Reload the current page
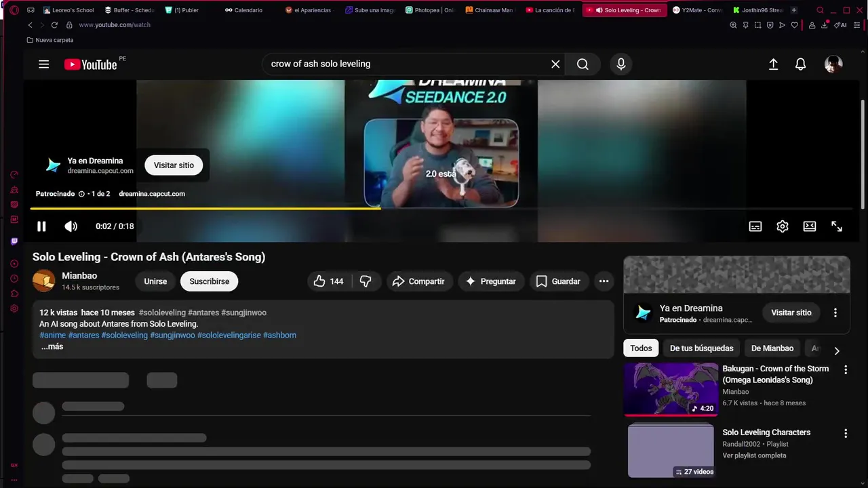 pos(54,25)
